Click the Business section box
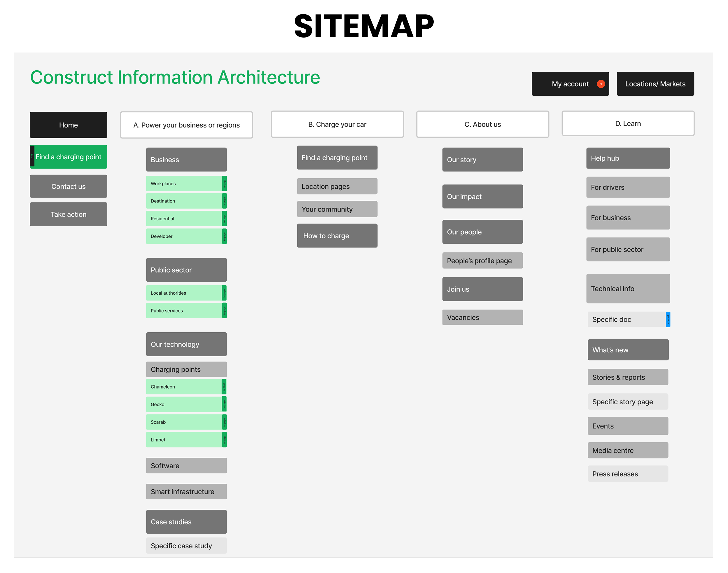The height and width of the screenshot is (573, 728). tap(186, 160)
